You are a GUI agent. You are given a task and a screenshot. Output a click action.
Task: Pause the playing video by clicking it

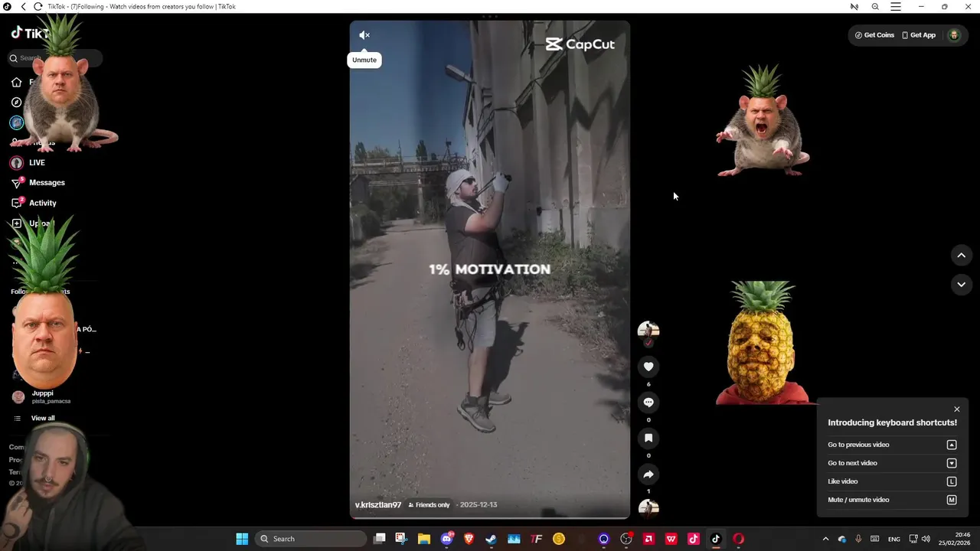(490, 269)
